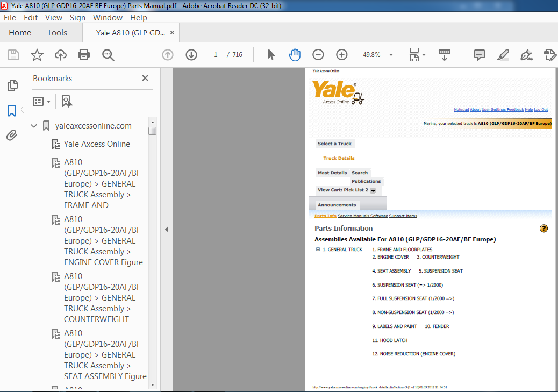The width and height of the screenshot is (558, 392).
Task: Open the Attachments paperclip panel
Action: point(12,136)
